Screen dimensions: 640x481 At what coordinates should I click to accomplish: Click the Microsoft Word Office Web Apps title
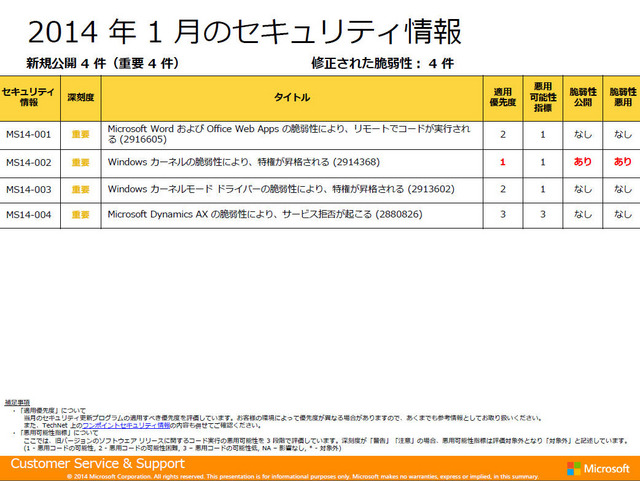tap(289, 134)
